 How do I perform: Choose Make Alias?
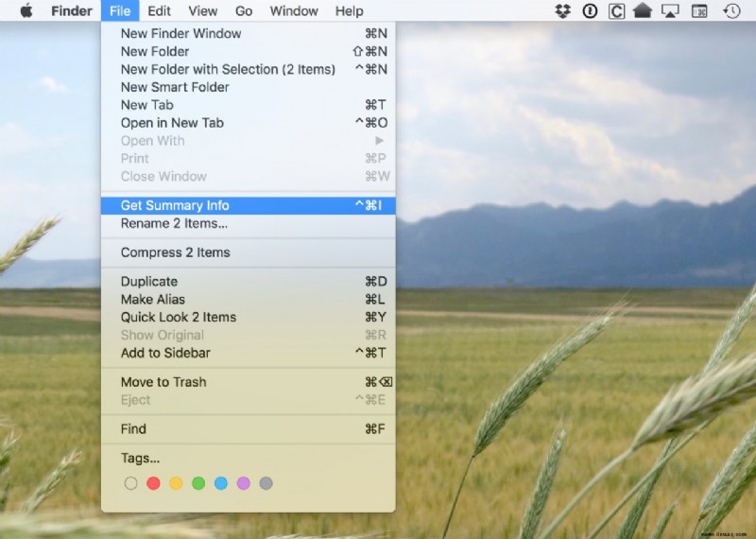pos(249,299)
